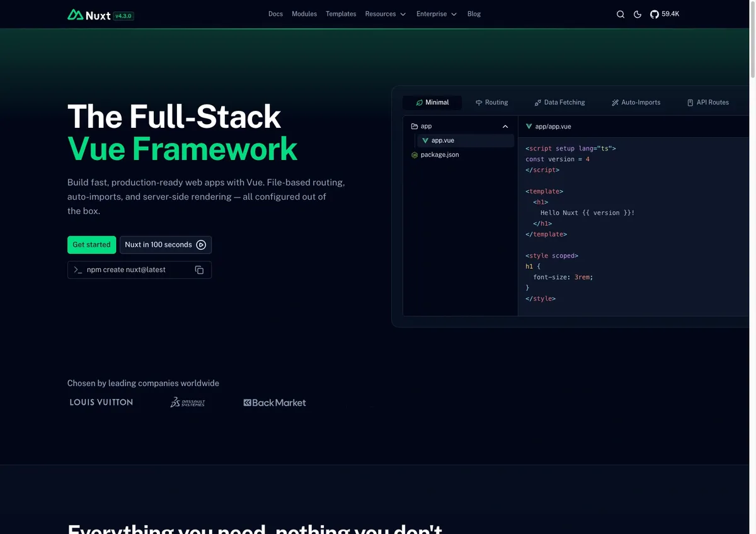Viewport: 756px width, 534px height.
Task: Click the play circle icon
Action: [x=201, y=245]
